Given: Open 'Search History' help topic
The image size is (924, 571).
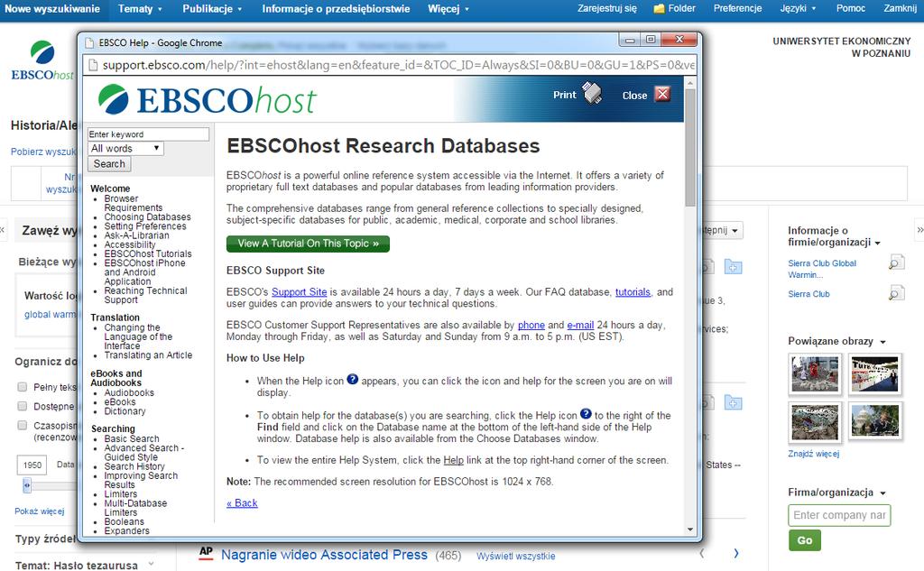Looking at the screenshot, I should tap(134, 466).
